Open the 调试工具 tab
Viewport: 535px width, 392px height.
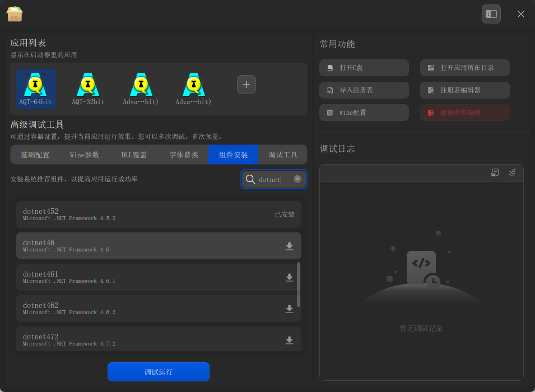283,155
